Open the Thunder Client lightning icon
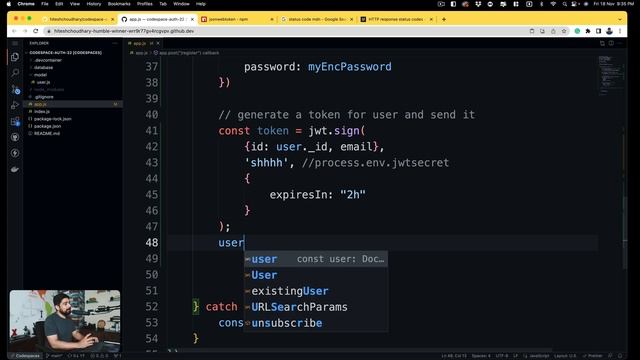This screenshot has height=360, width=640. (15, 153)
